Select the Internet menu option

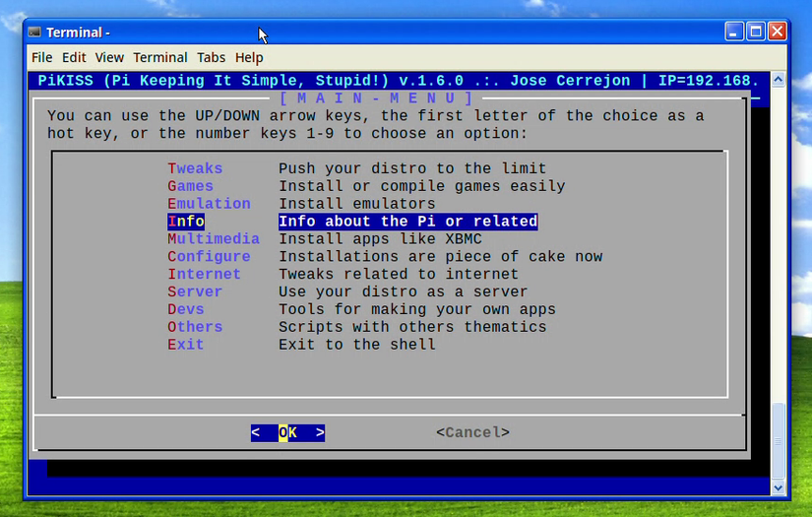(x=204, y=274)
